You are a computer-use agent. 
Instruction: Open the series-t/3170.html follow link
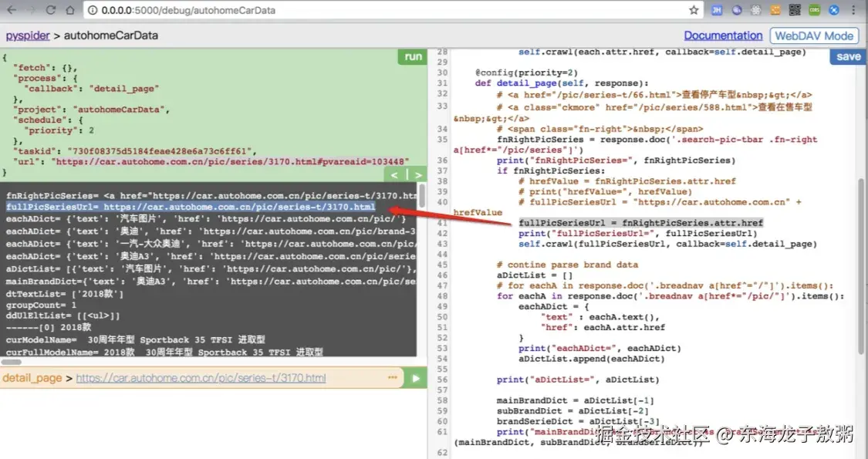(x=201, y=378)
